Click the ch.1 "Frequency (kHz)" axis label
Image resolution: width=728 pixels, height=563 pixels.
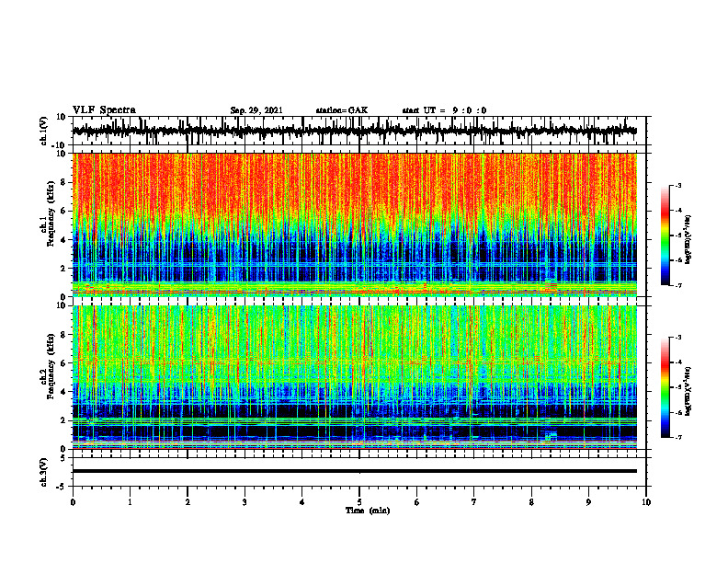click(x=51, y=213)
